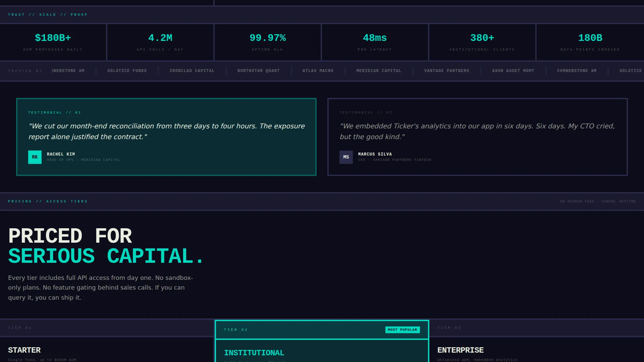This screenshot has width=644, height=362.
Task: Click Vantage Partners in trusted-by strip
Action: pos(447,71)
